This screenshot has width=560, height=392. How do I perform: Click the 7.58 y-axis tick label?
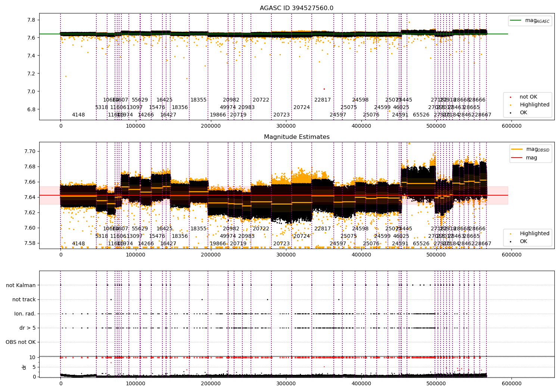(x=30, y=243)
